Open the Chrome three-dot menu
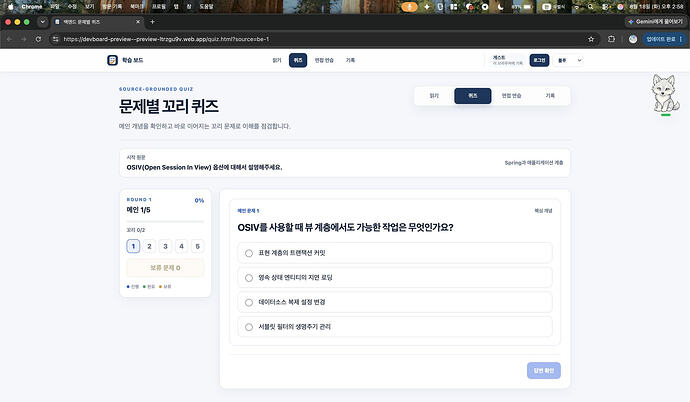Image resolution: width=690 pixels, height=402 pixels. pyautogui.click(x=681, y=39)
